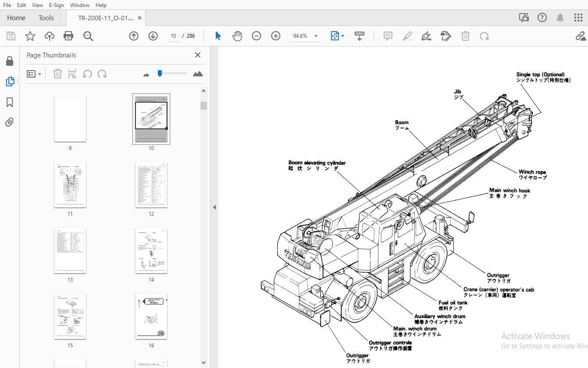Select page 13 thumbnail
The height and width of the screenshot is (368, 588).
(70, 250)
